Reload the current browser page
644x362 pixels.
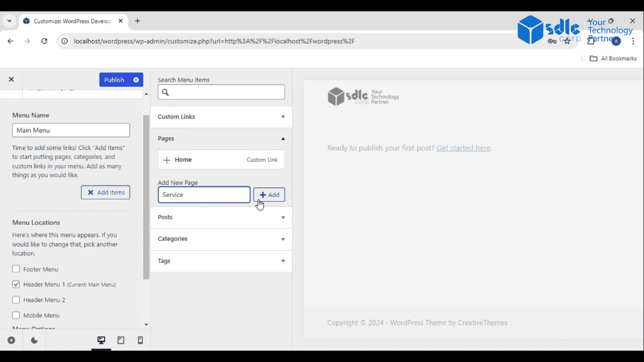44,41
